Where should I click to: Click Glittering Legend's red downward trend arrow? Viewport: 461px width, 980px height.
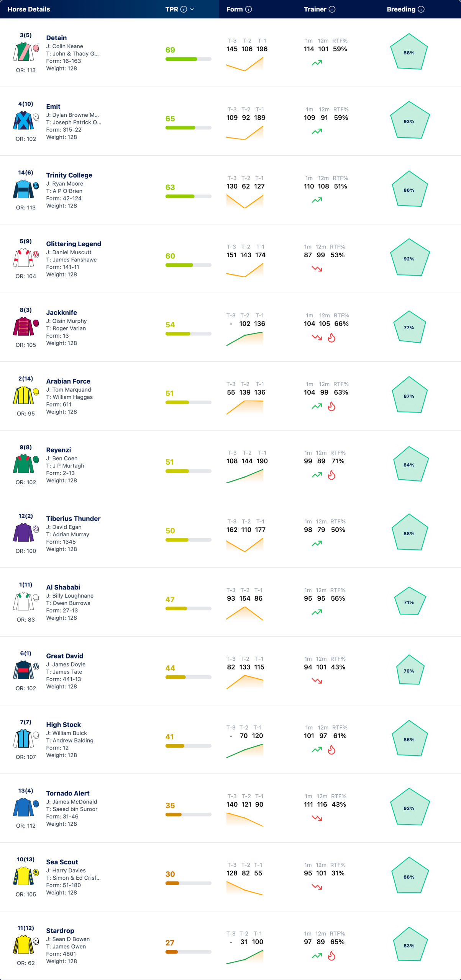point(317,269)
